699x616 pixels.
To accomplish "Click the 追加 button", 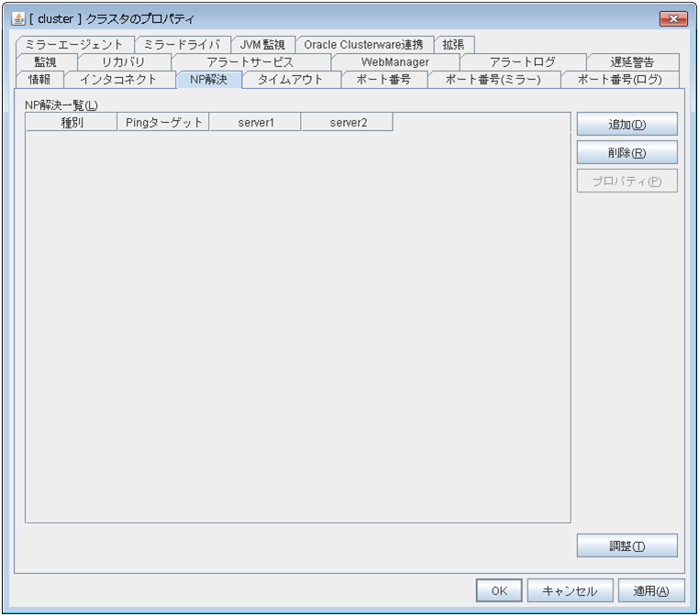I will click(x=627, y=124).
